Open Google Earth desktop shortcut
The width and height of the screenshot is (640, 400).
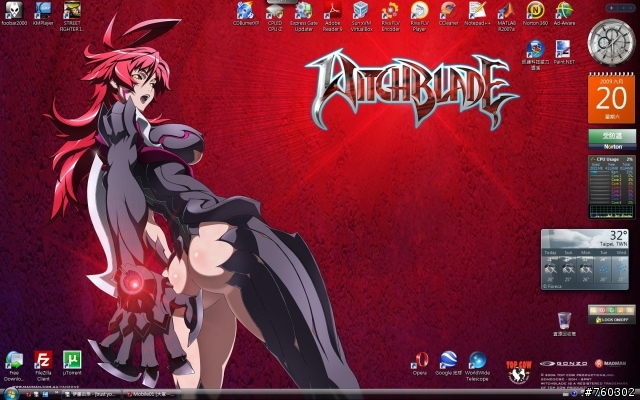(448, 363)
